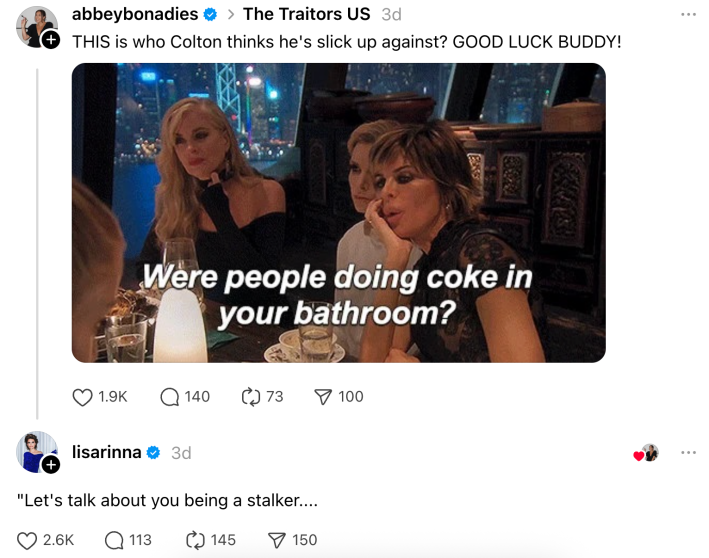Open more options for abbeybonadies' post
Viewport: 709px width, 558px height.
coord(688,15)
